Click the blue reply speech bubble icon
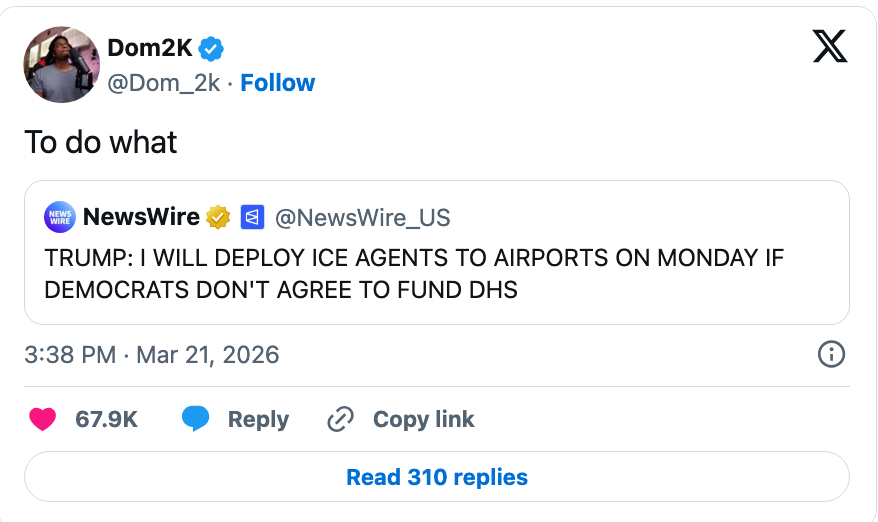The width and height of the screenshot is (878, 522). point(196,419)
